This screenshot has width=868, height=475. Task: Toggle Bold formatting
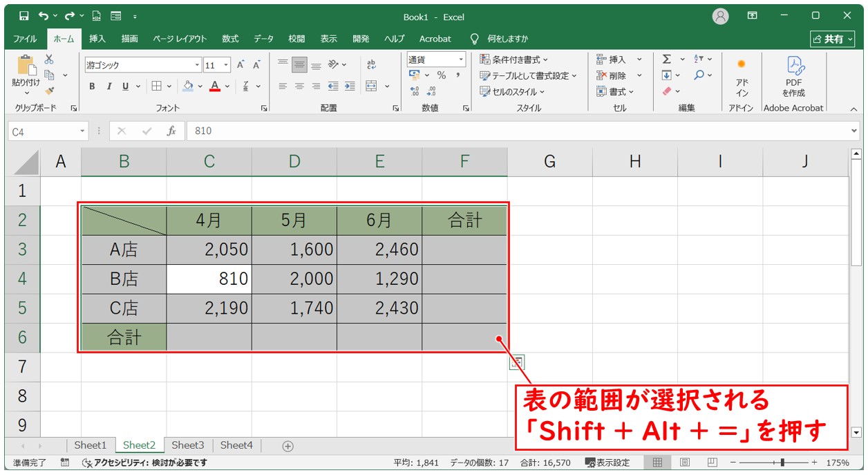[92, 86]
